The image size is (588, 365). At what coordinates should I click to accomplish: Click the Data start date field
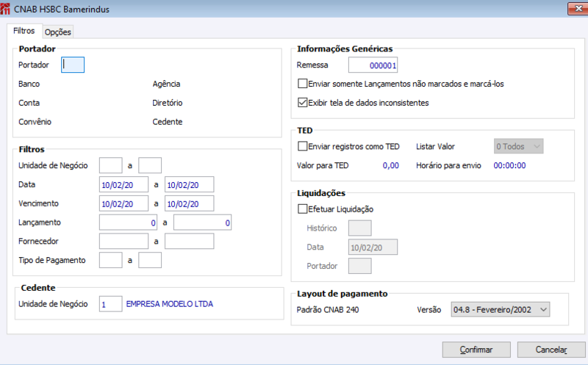pos(123,184)
